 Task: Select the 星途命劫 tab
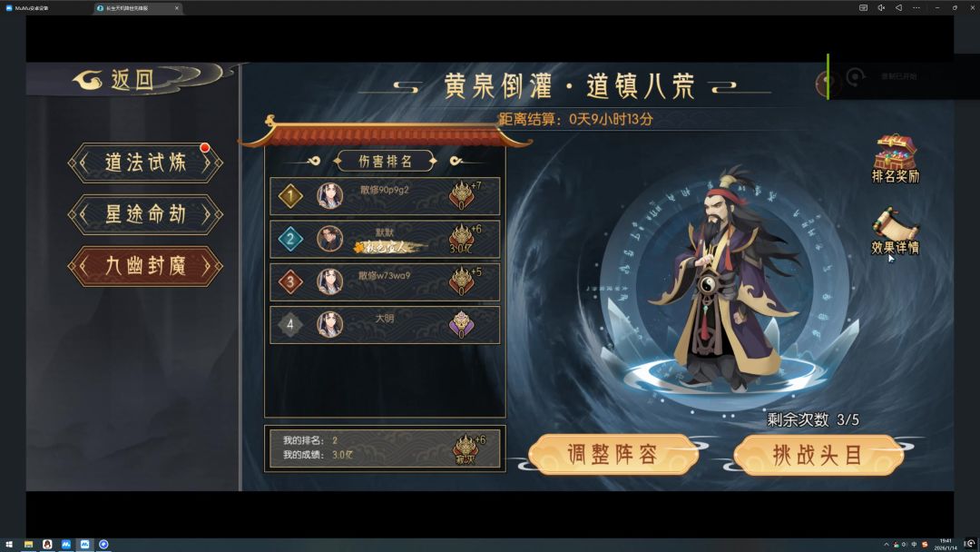point(145,214)
